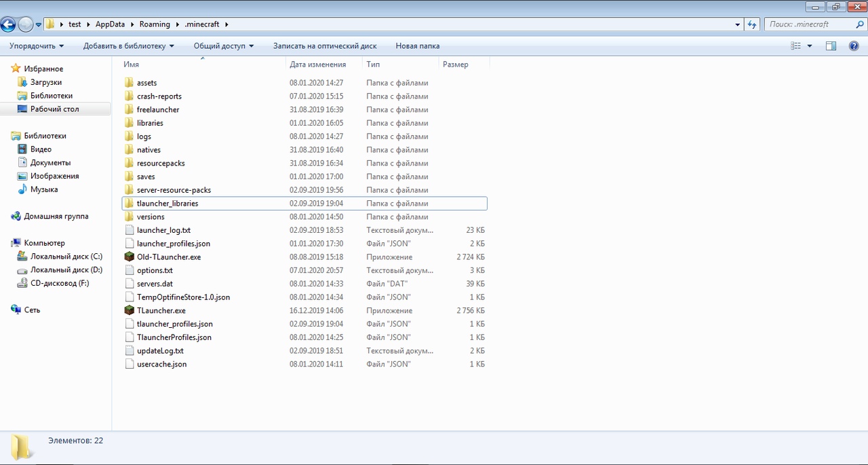Select the Old-TLauncher.exe application icon
The image size is (868, 465).
[x=130, y=257]
